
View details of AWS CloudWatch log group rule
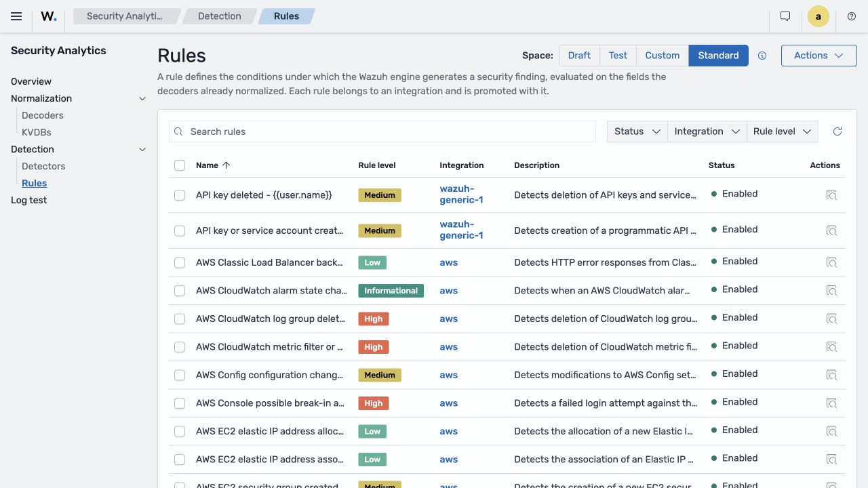pos(831,319)
